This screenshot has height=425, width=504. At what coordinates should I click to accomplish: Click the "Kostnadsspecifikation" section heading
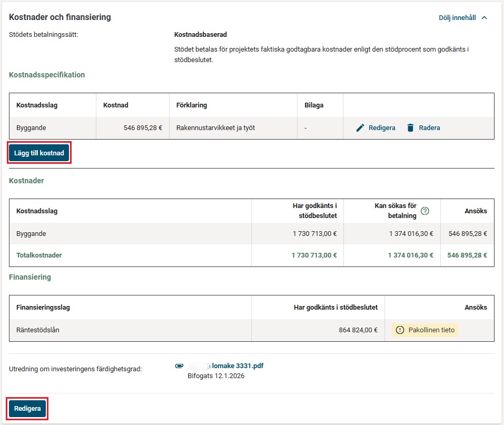(x=46, y=75)
